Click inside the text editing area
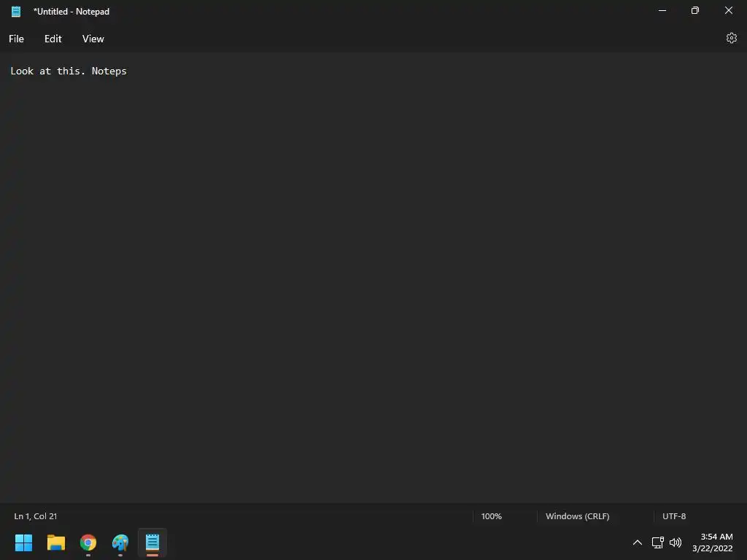Screen dimensions: 747x560 tap(373, 277)
